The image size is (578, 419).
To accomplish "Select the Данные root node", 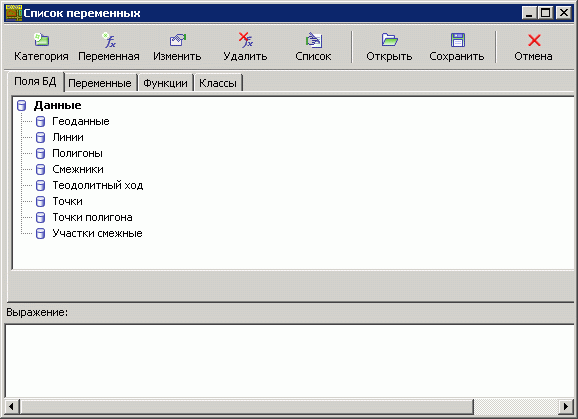I will click(58, 105).
